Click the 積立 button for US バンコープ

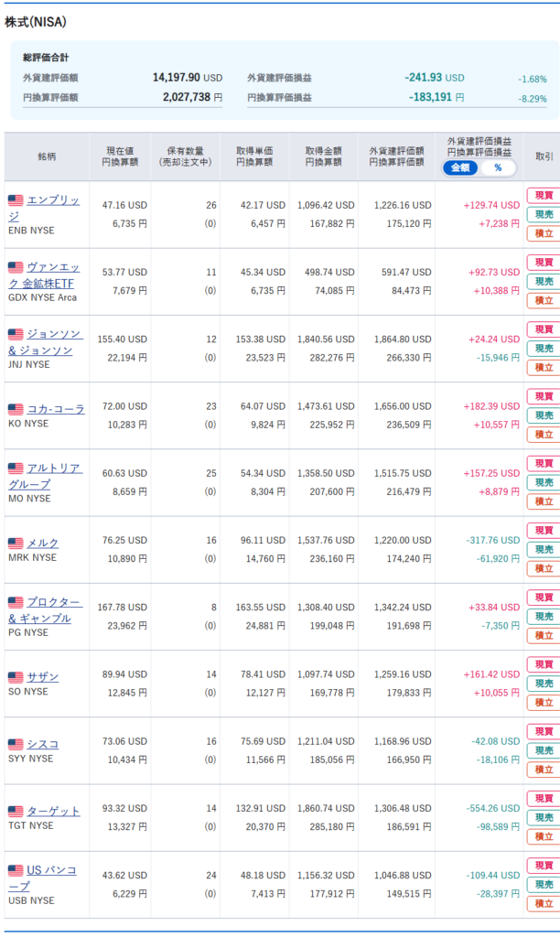pyautogui.click(x=544, y=903)
